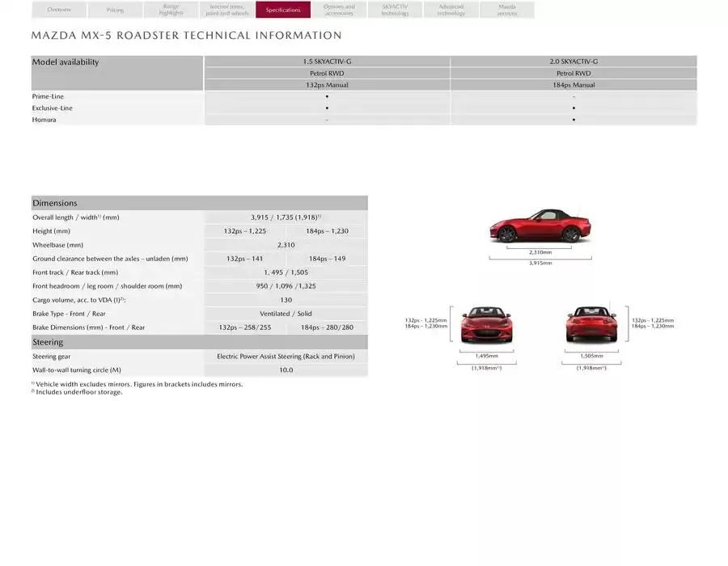Screen dimensions: 728x566
Task: Open the Advanced technology tab
Action: click(x=451, y=10)
